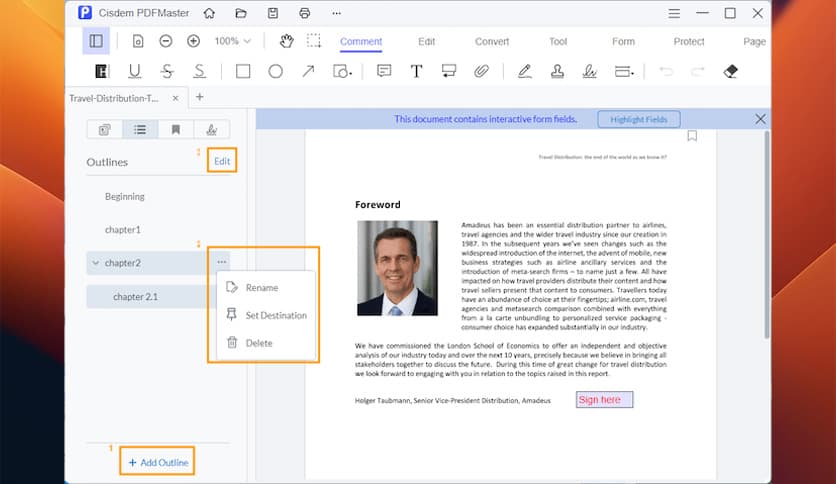The height and width of the screenshot is (484, 836).
Task: Switch to the Edit tab
Action: (x=426, y=42)
